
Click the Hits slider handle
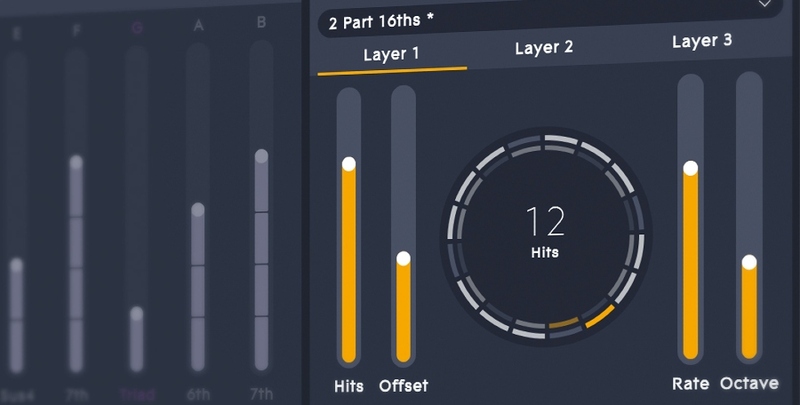(348, 164)
